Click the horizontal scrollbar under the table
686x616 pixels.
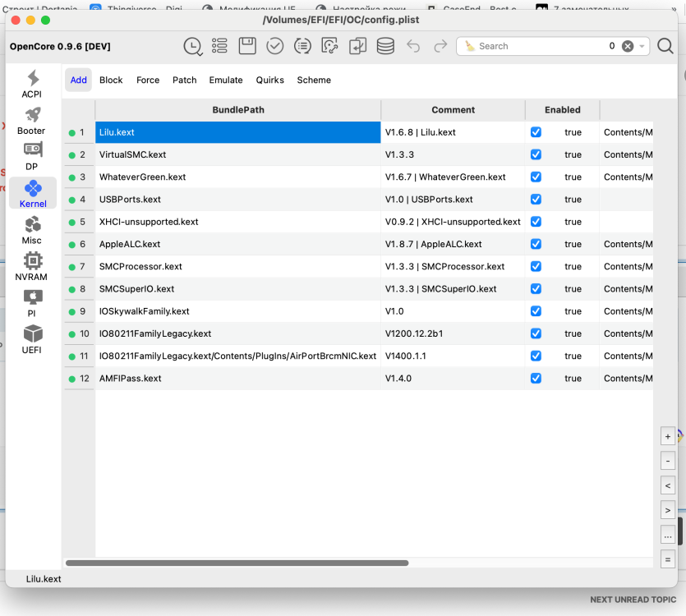(x=237, y=563)
